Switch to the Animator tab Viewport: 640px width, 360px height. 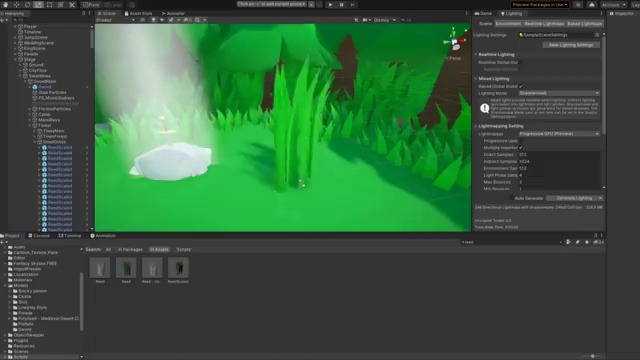point(173,13)
